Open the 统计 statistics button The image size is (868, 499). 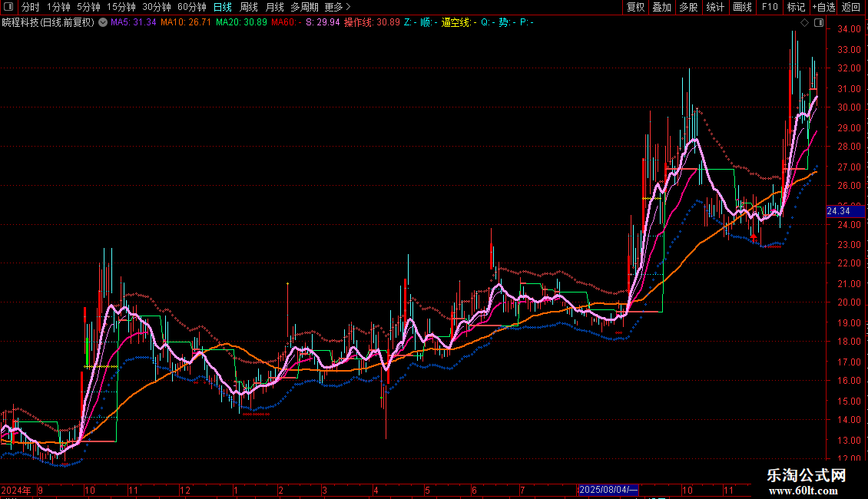715,7
